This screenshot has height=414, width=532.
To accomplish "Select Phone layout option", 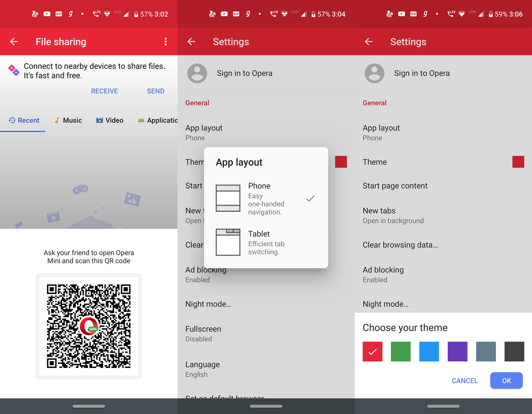I will point(266,198).
